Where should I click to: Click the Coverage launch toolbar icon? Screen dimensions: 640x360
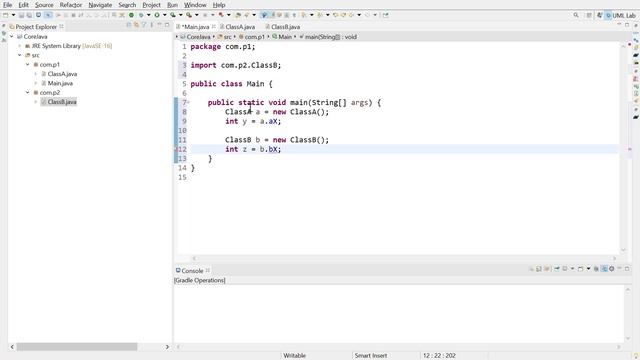point(173,15)
